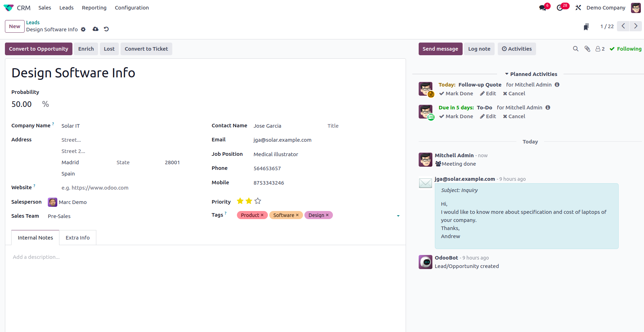The width and height of the screenshot is (644, 332).
Task: View attachments via the paperclip icon
Action: pos(587,49)
